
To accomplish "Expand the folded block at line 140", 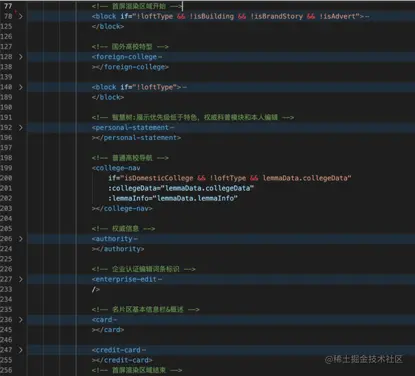I will pos(21,87).
